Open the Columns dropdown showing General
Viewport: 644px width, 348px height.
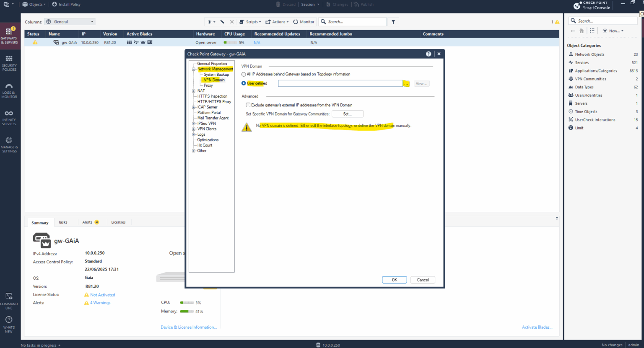70,21
